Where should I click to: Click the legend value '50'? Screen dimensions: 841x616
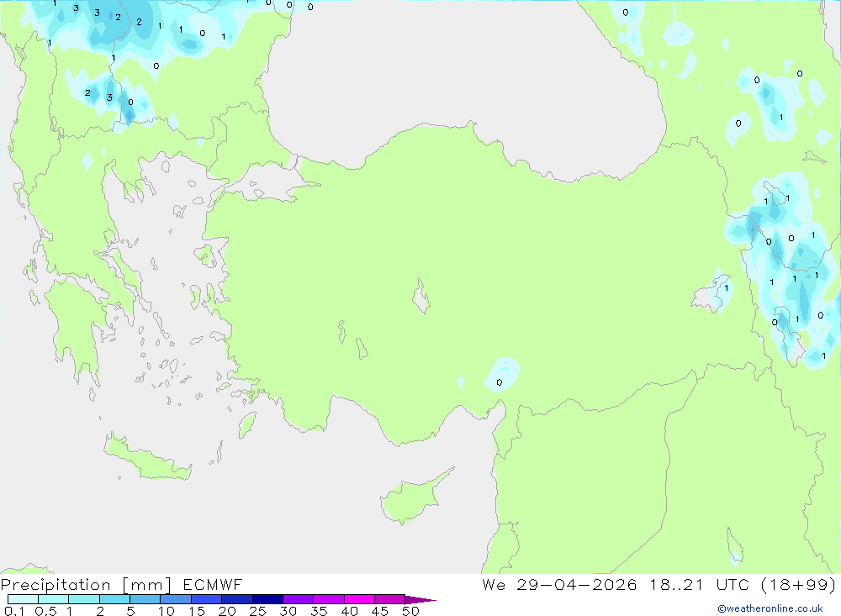coord(411,611)
